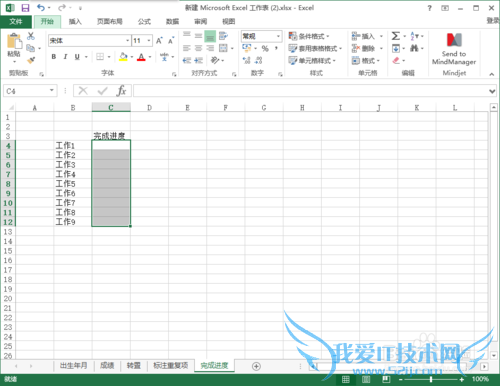Image resolution: width=500 pixels, height=386 pixels.
Task: Toggle Top Align for cells
Action: [187, 36]
